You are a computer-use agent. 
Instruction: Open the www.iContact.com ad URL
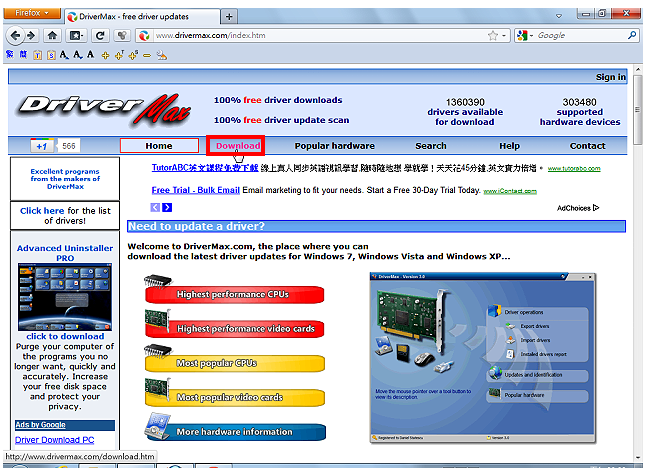tap(510, 191)
